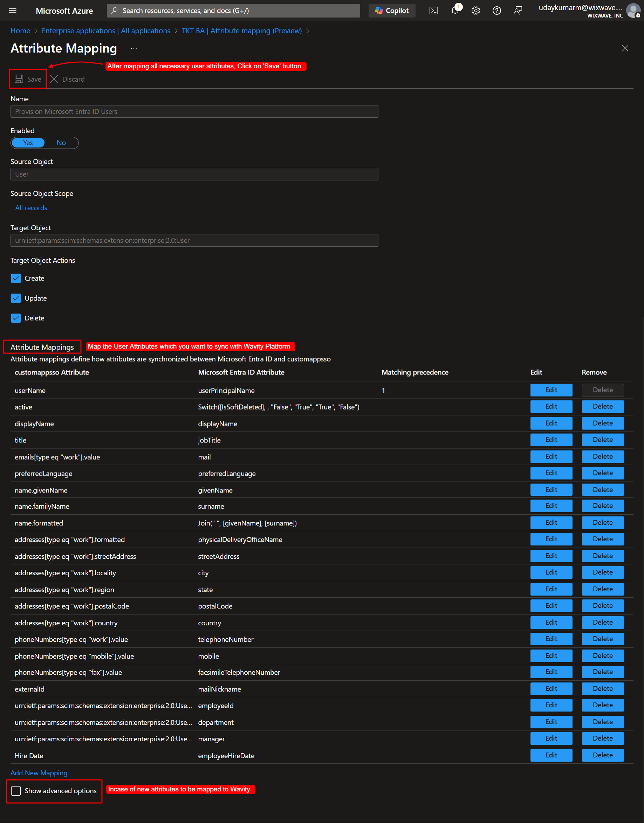Image resolution: width=644 pixels, height=824 pixels.
Task: Set Enabled toggle to Yes
Action: (x=28, y=143)
